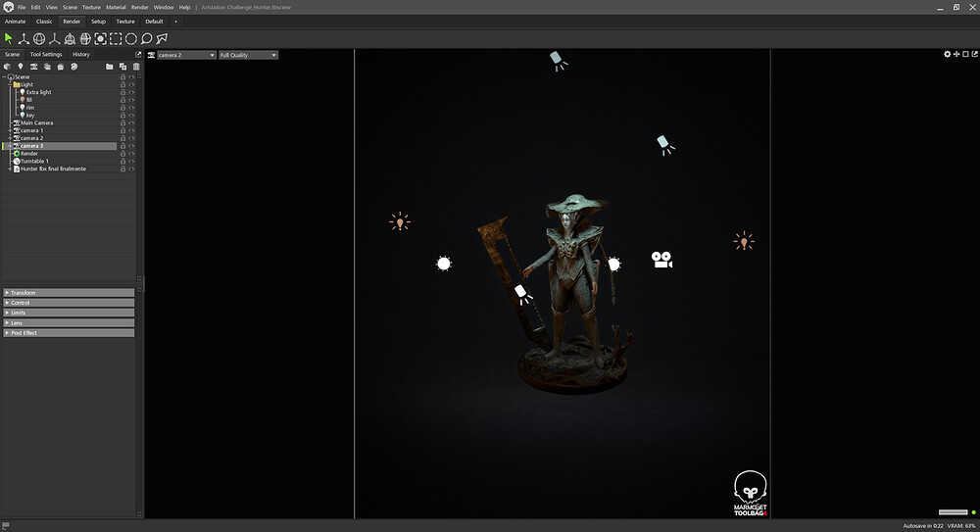Open the Texture menu

tap(91, 7)
